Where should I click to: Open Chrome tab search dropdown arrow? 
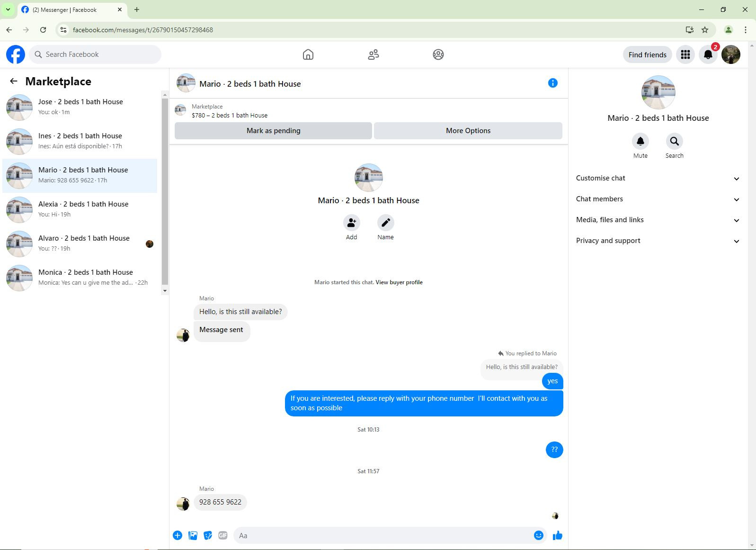click(8, 9)
